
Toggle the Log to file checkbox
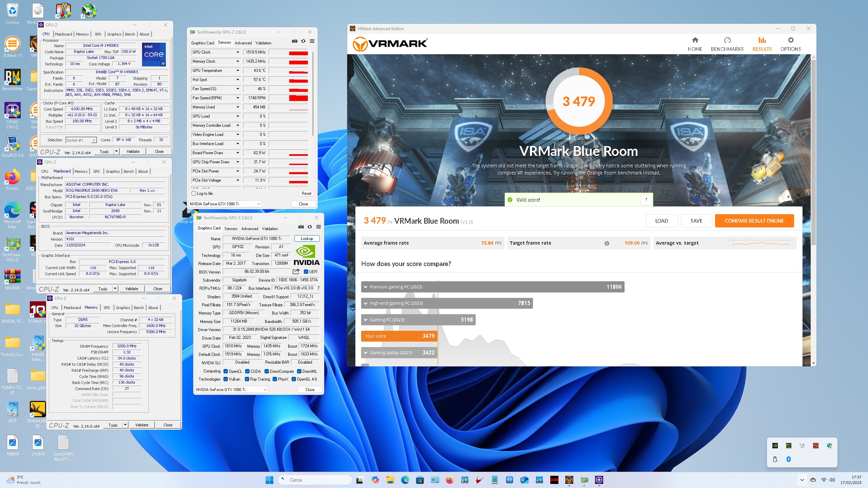point(194,194)
